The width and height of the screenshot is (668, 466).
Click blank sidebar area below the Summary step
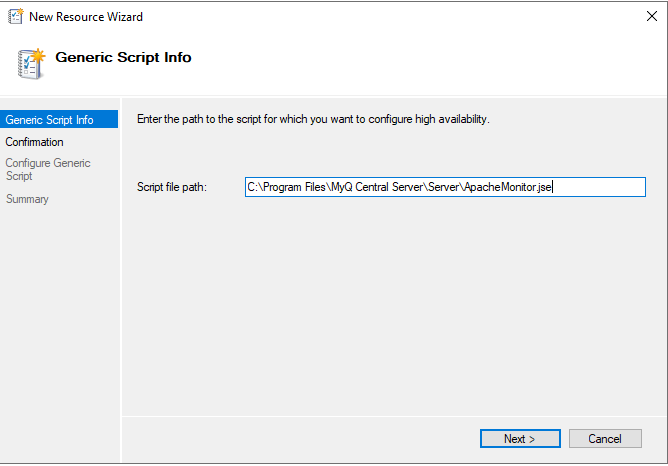click(x=59, y=320)
